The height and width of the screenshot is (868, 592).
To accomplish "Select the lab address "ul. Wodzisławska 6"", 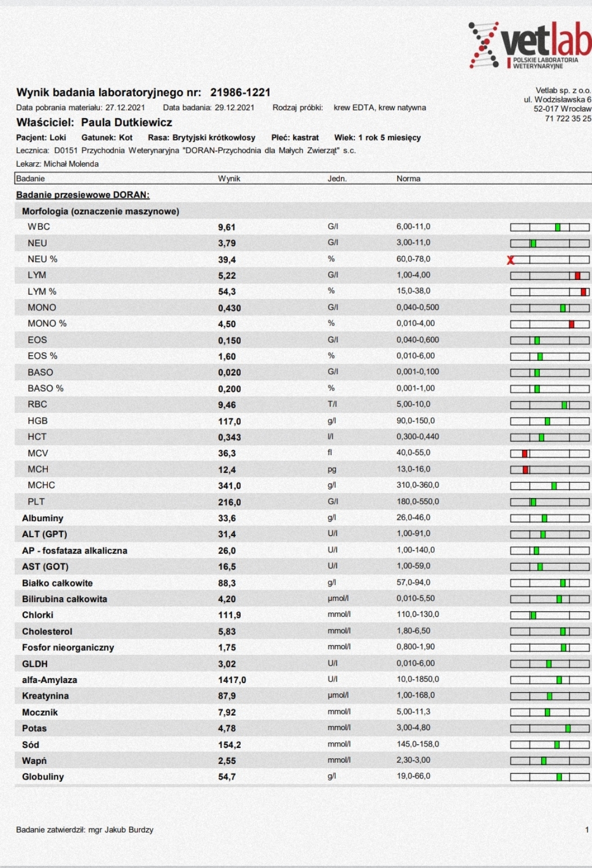I will (x=557, y=99).
